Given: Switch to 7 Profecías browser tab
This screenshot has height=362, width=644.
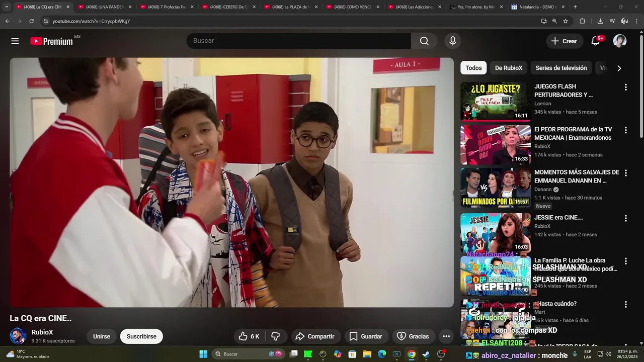Looking at the screenshot, I should pos(167,7).
